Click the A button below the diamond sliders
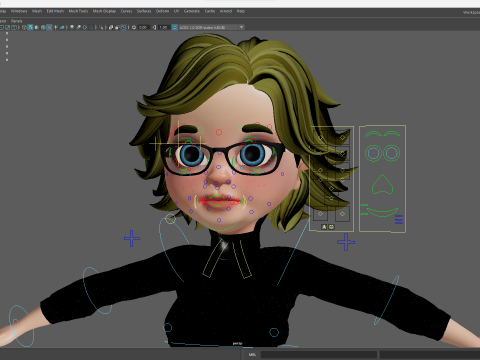The height and width of the screenshot is (360, 480). click(x=324, y=227)
